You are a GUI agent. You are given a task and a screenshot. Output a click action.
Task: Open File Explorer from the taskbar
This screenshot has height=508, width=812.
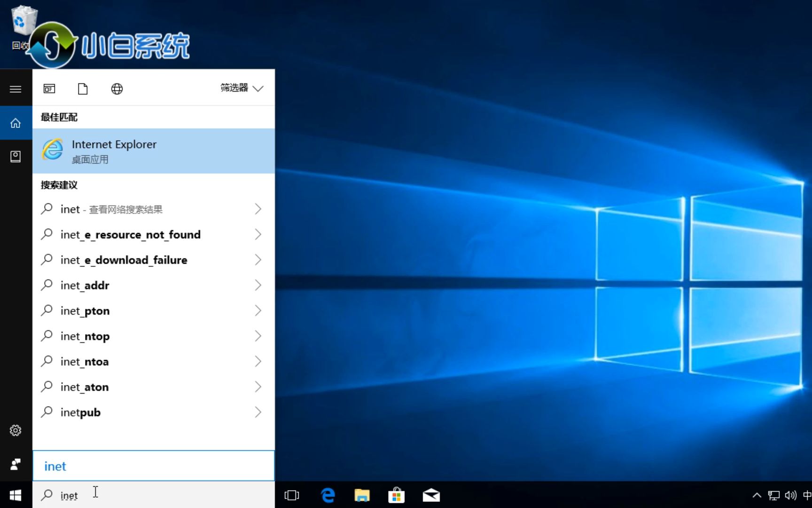tap(362, 495)
